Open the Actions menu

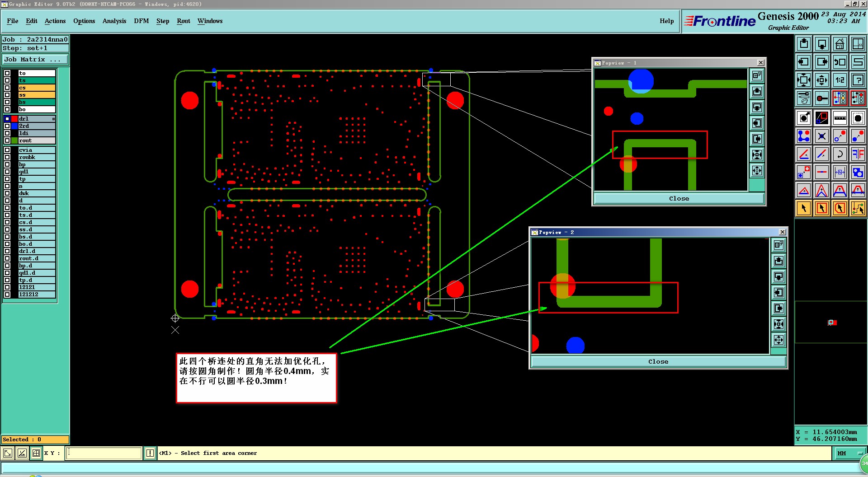[x=55, y=21]
